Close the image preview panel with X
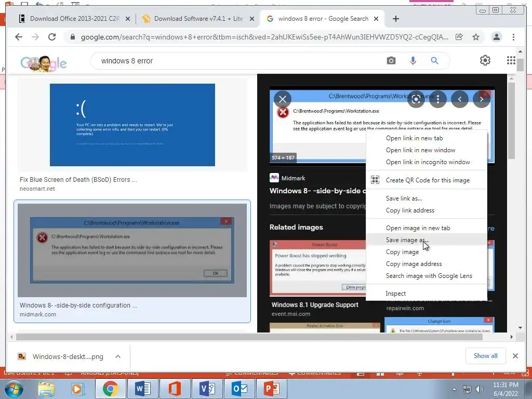Screen dimensions: 532x399 (x=282, y=99)
